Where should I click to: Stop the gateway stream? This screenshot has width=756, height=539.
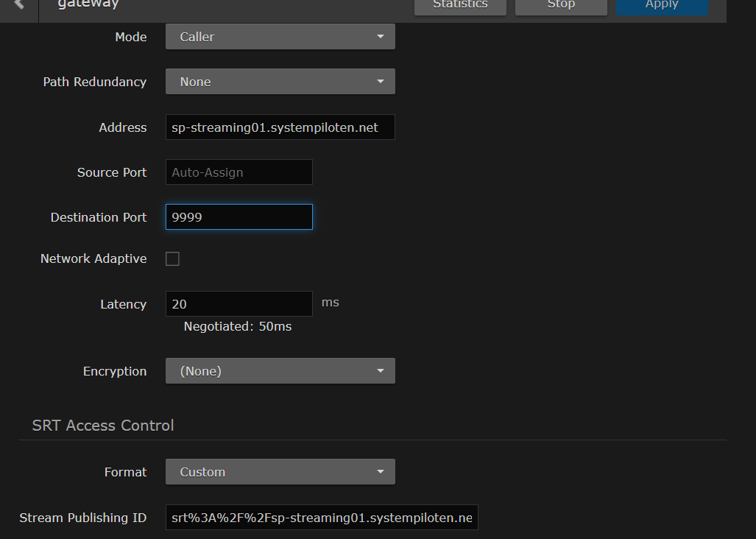tap(560, 5)
